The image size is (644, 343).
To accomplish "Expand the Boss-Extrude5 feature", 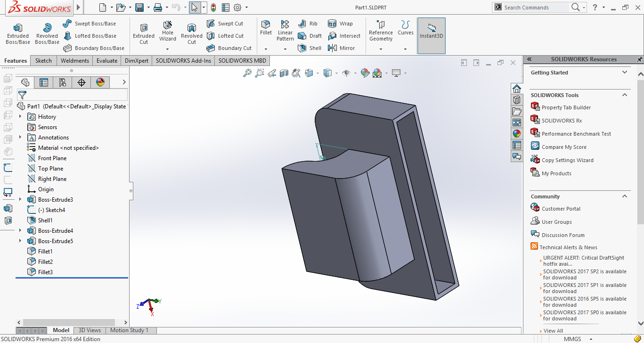I will (20, 241).
